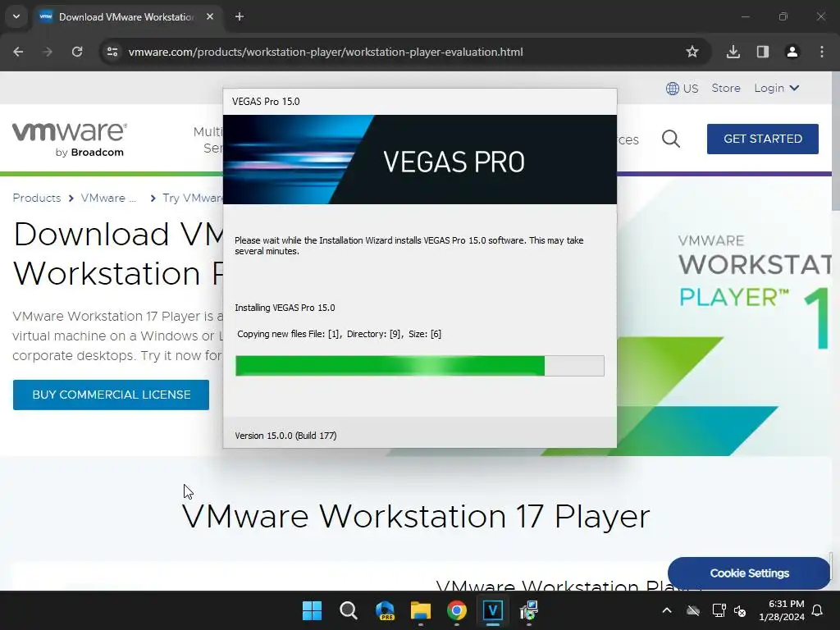Open the VMware site search magnifier
840x630 pixels.
671,139
